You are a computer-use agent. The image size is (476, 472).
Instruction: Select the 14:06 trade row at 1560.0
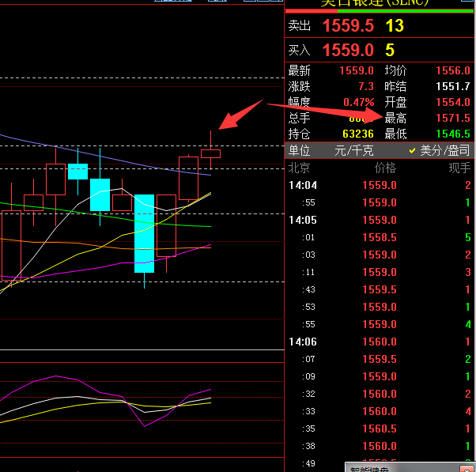(380, 342)
